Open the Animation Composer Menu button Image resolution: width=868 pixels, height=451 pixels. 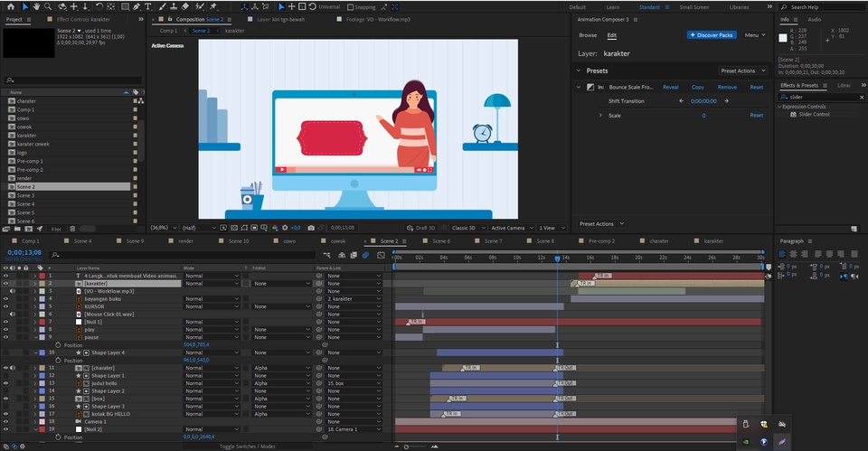pos(755,35)
